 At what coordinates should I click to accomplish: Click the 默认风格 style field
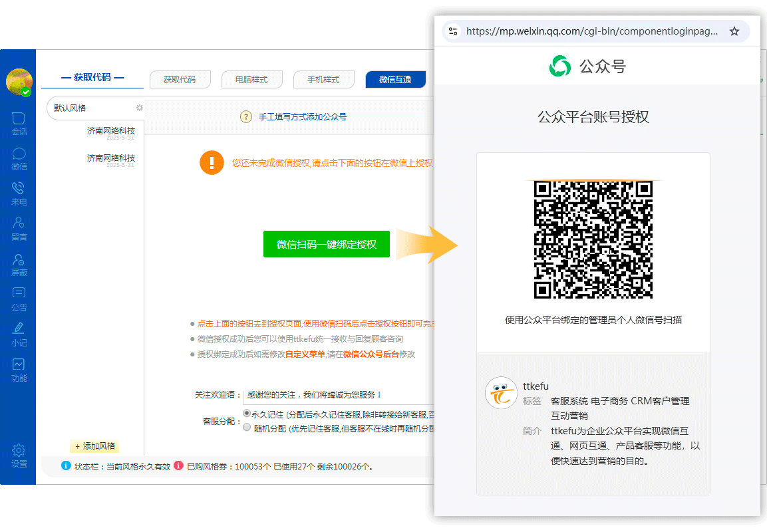(x=96, y=108)
